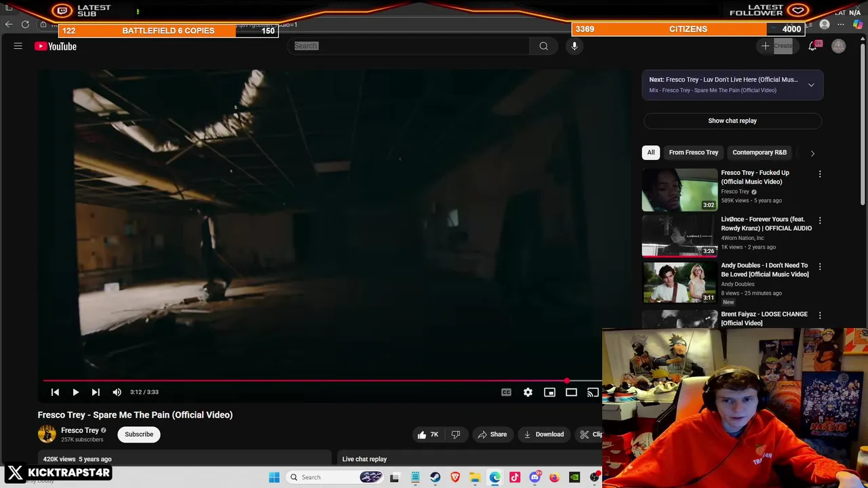
Task: Subscribe to Fresco Trey
Action: tap(139, 434)
